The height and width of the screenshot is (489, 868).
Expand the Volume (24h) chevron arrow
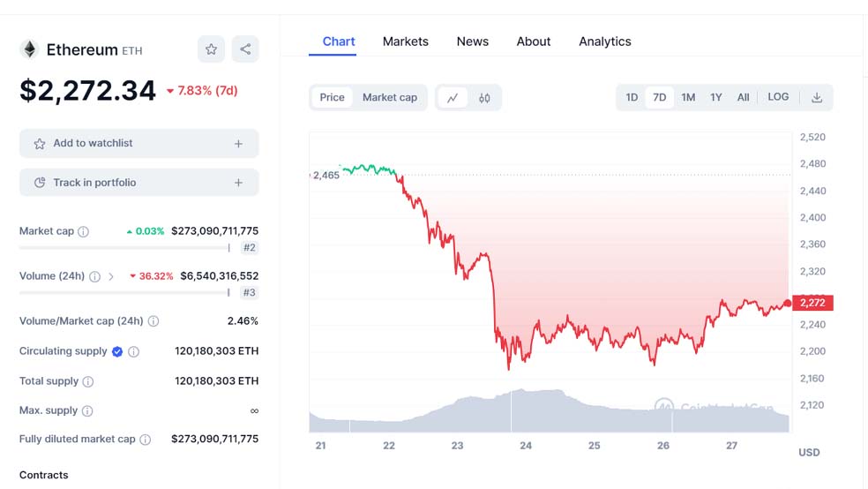point(111,276)
